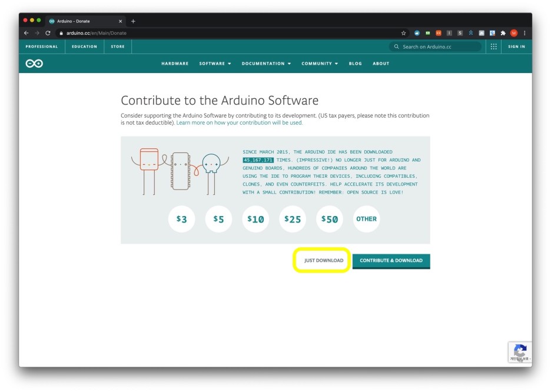Viewport: 551px width, 392px height.
Task: Click Sign In
Action: coord(516,46)
